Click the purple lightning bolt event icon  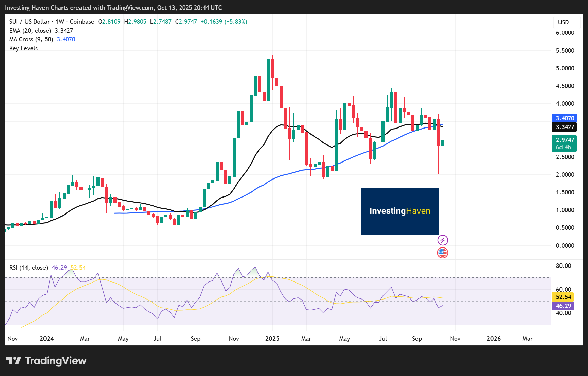pos(442,240)
